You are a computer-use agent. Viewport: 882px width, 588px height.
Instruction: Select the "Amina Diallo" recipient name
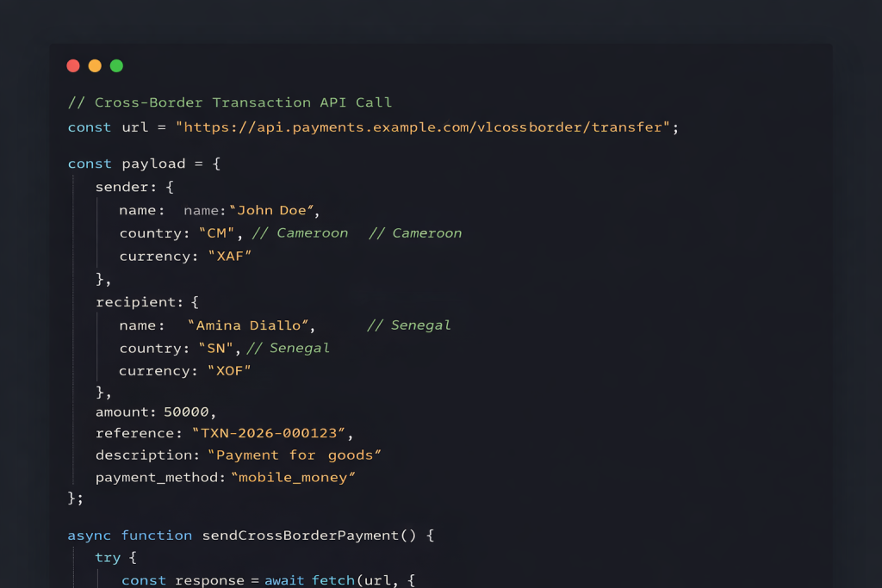click(x=252, y=325)
